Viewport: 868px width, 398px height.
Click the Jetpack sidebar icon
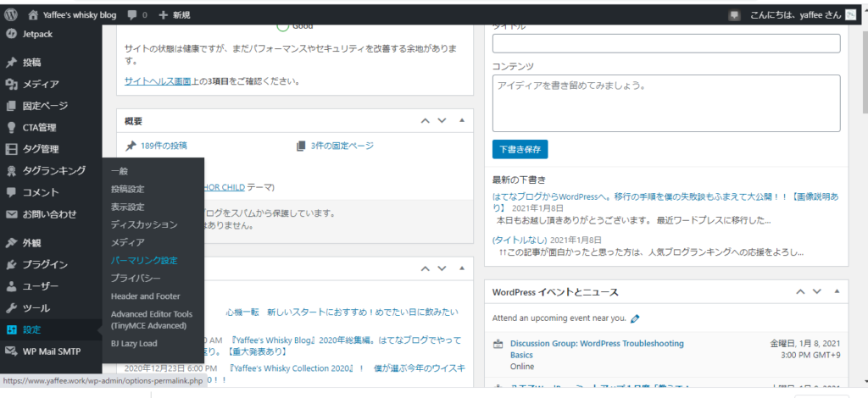[10, 34]
